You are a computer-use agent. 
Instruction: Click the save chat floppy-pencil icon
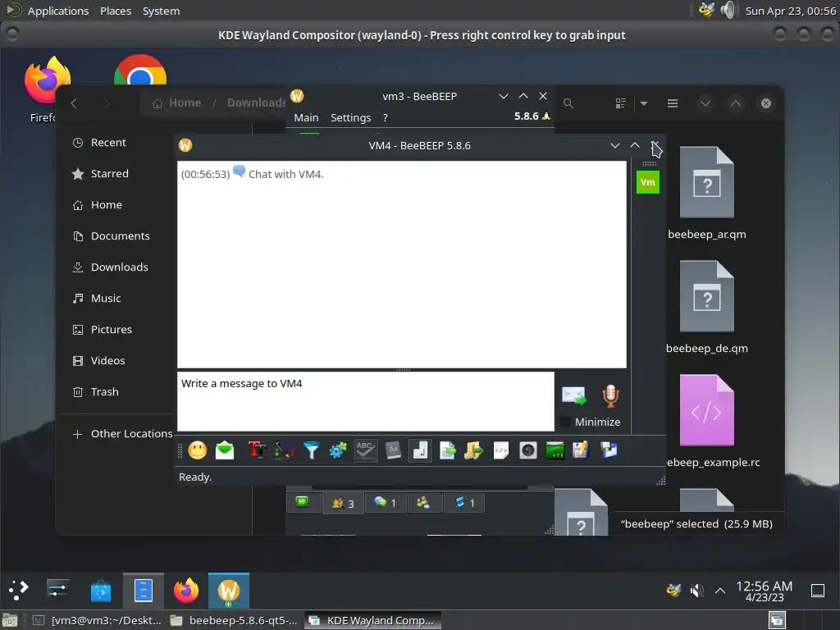point(581,450)
